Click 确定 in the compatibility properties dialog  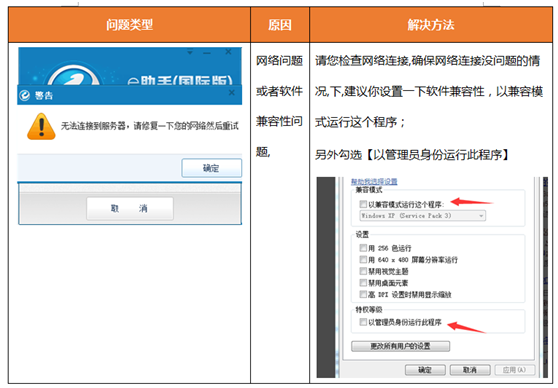tap(425, 370)
